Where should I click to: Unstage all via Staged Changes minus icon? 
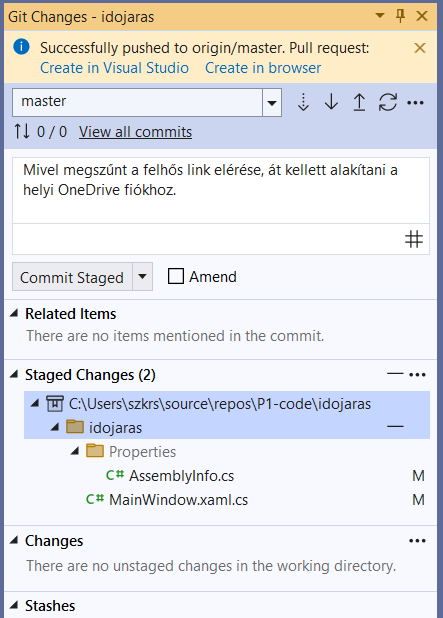pos(395,374)
